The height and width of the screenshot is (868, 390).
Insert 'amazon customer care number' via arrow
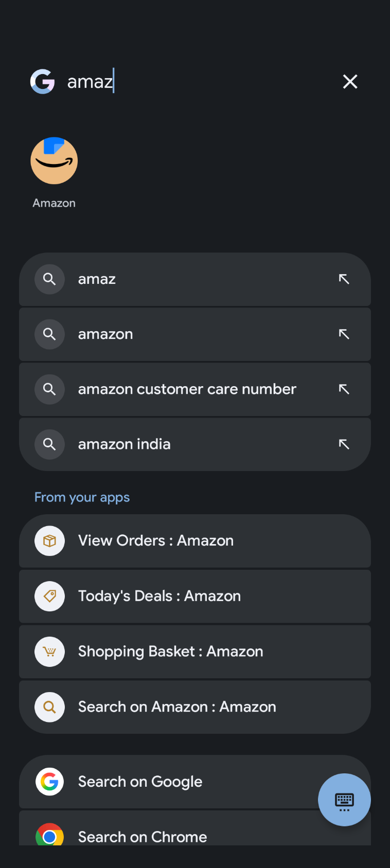click(344, 389)
